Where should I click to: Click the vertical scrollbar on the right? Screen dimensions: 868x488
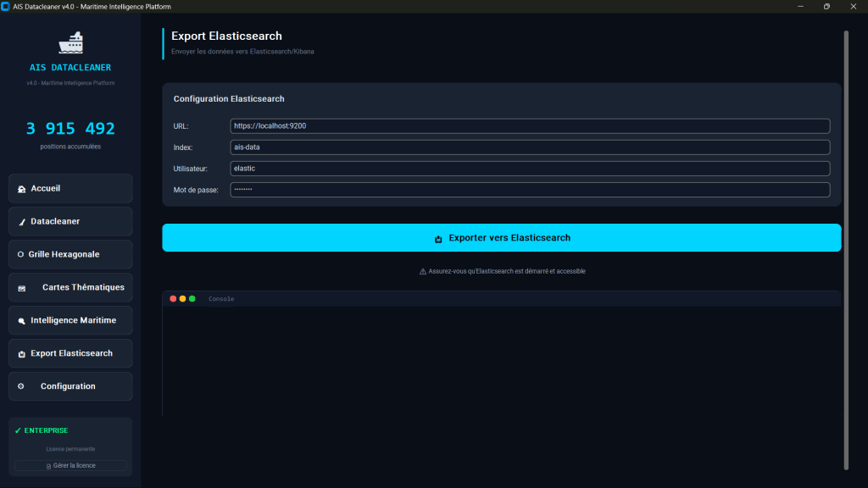(x=845, y=250)
